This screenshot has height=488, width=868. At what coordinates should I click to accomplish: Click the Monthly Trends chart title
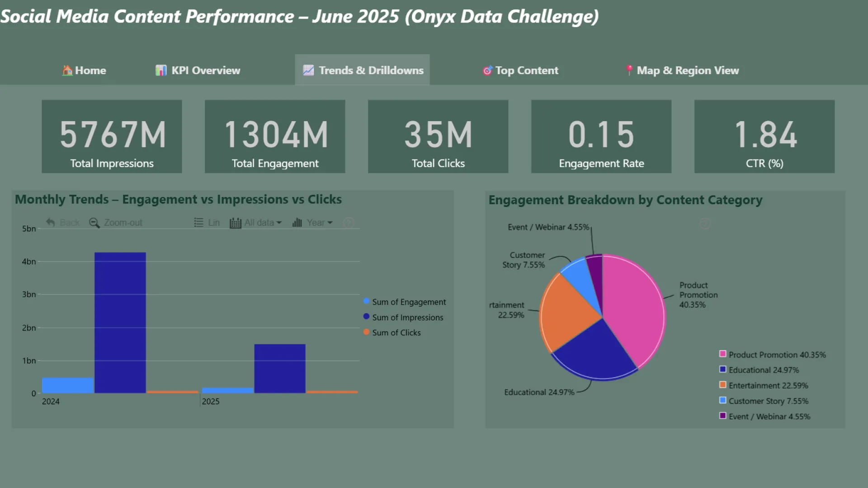pos(178,199)
